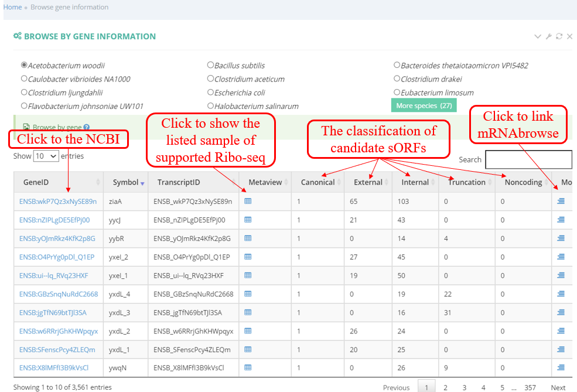Select Escherichia coli species option
This screenshot has height=392, width=577.
pyautogui.click(x=210, y=93)
